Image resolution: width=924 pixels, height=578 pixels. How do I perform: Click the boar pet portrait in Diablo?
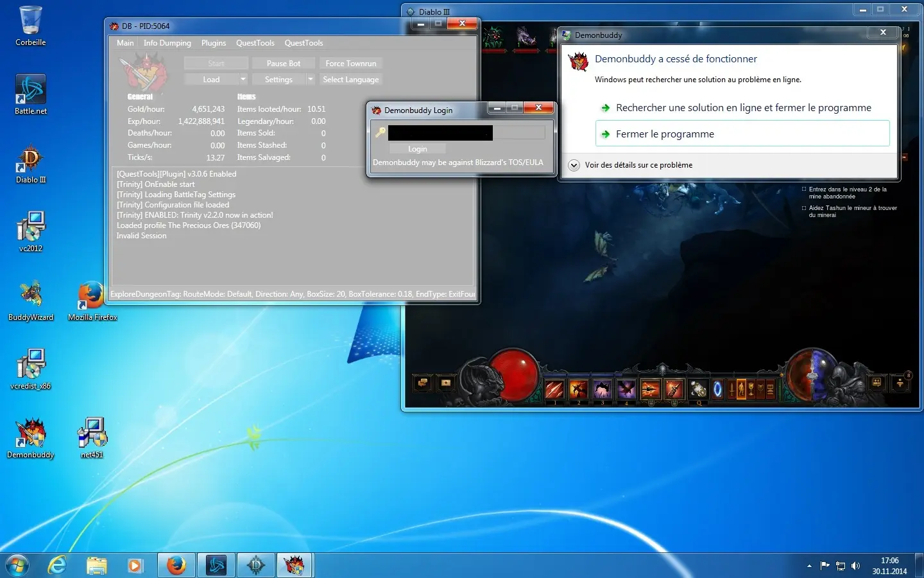[x=526, y=37]
